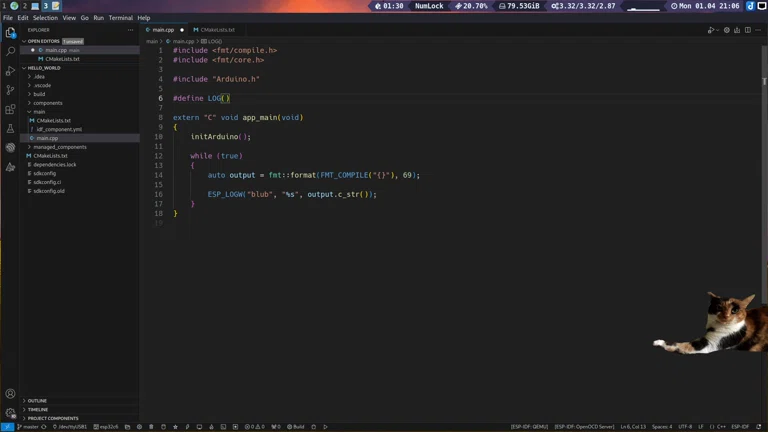
Task: Select sdkconfig.old file in Explorer
Action: 48,191
